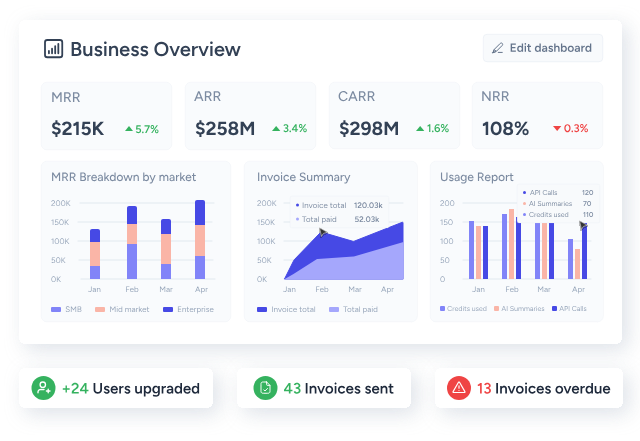The image size is (640, 441).
Task: Click the Mid market legend swatch
Action: click(x=100, y=310)
